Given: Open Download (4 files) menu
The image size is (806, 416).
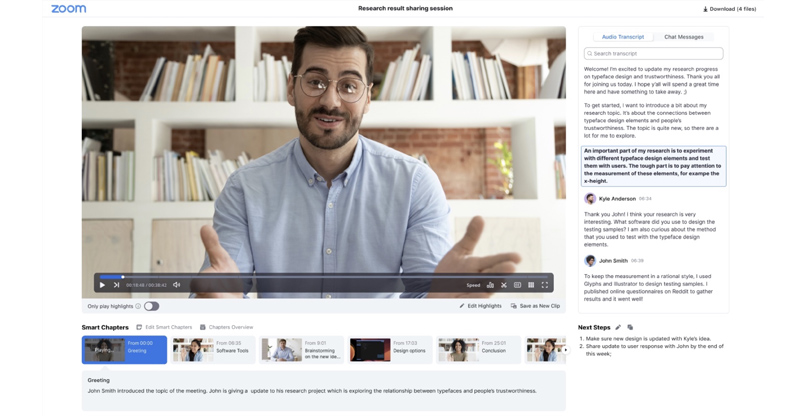Looking at the screenshot, I should [730, 9].
